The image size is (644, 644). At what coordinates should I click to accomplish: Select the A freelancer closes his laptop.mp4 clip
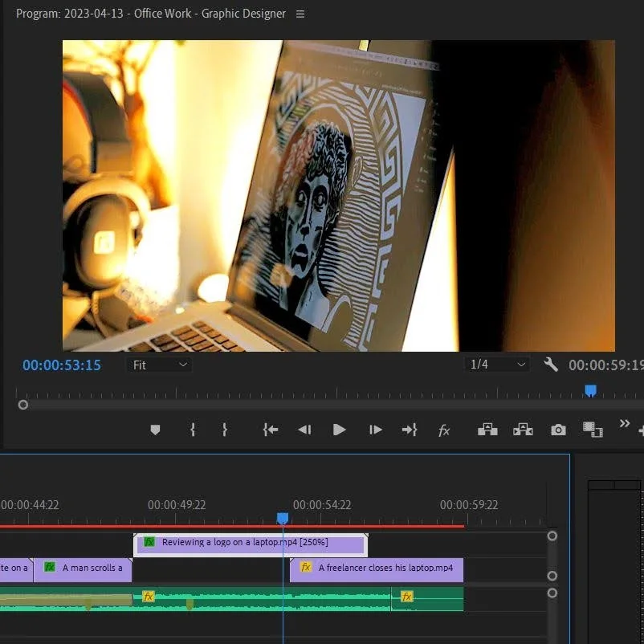(x=377, y=570)
